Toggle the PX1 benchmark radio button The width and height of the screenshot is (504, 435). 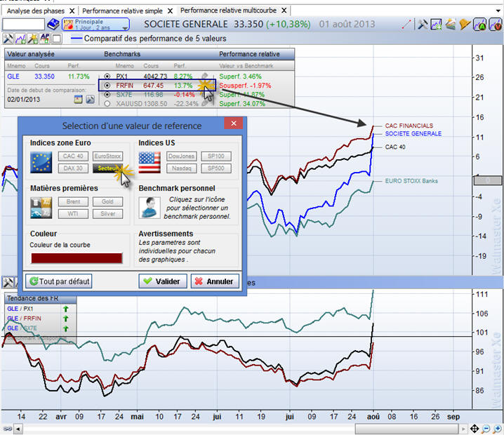tap(107, 76)
